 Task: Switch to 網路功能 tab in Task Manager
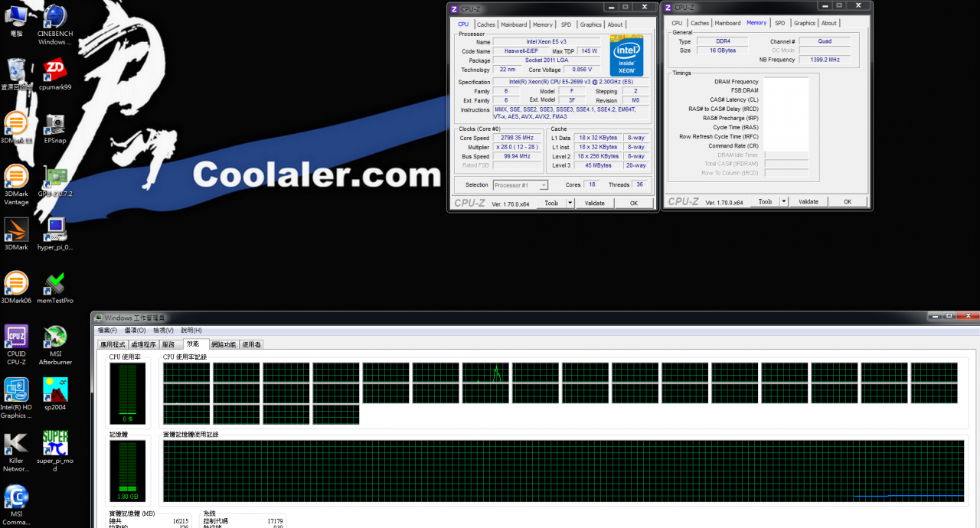click(224, 345)
